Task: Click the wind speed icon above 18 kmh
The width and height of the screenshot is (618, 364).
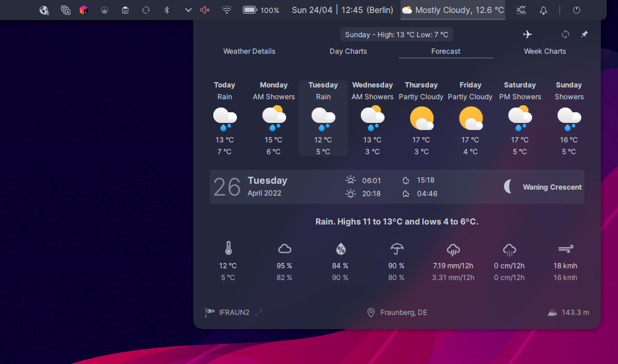Action: [565, 249]
